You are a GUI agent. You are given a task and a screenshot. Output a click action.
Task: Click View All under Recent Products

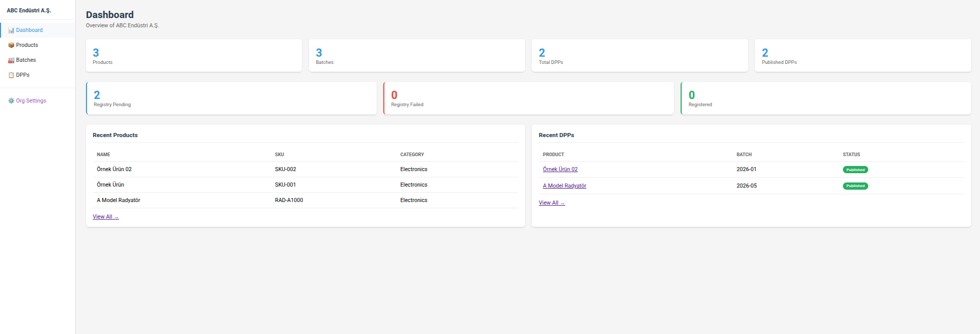pos(106,216)
